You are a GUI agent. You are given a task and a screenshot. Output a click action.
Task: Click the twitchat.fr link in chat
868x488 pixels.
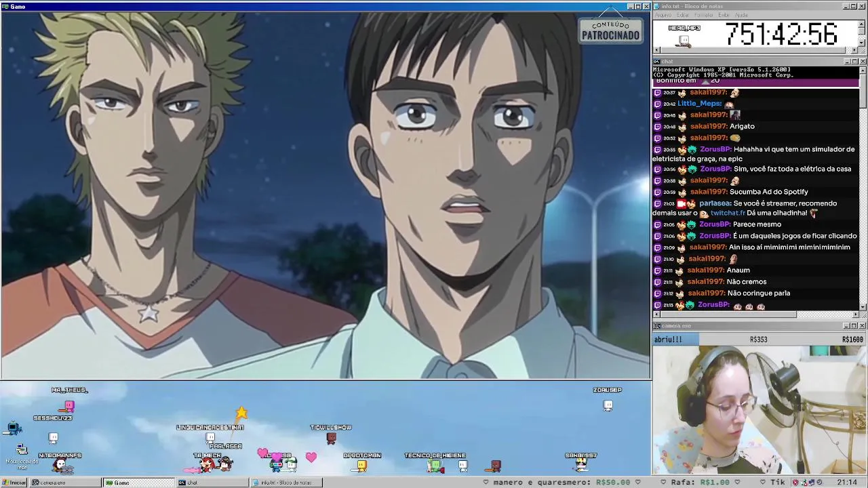(728, 213)
